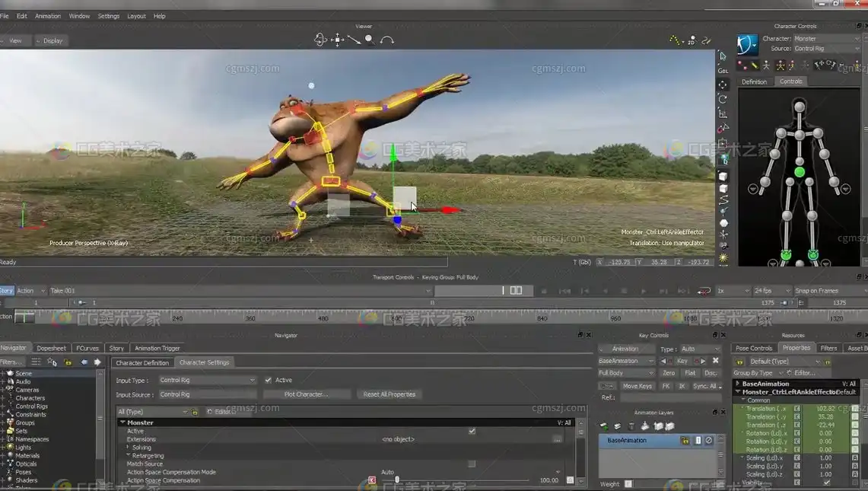
Task: Adjust the Action Space Compensation slider
Action: tap(397, 480)
